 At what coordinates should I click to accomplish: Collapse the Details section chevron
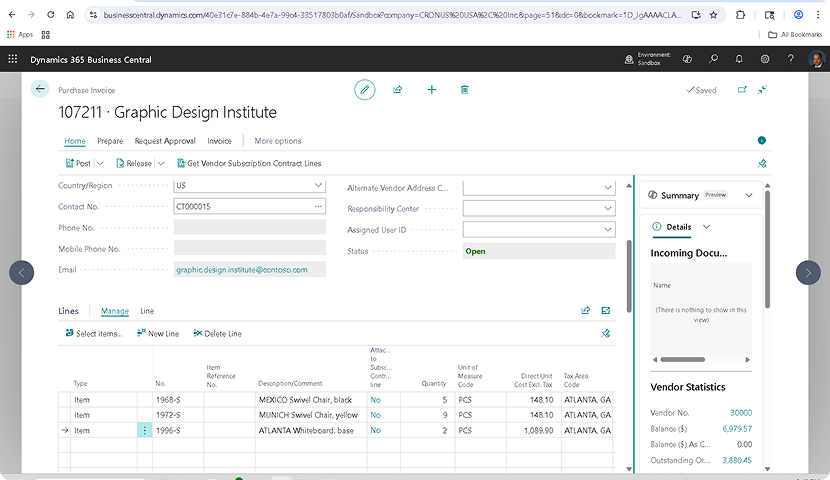(707, 227)
